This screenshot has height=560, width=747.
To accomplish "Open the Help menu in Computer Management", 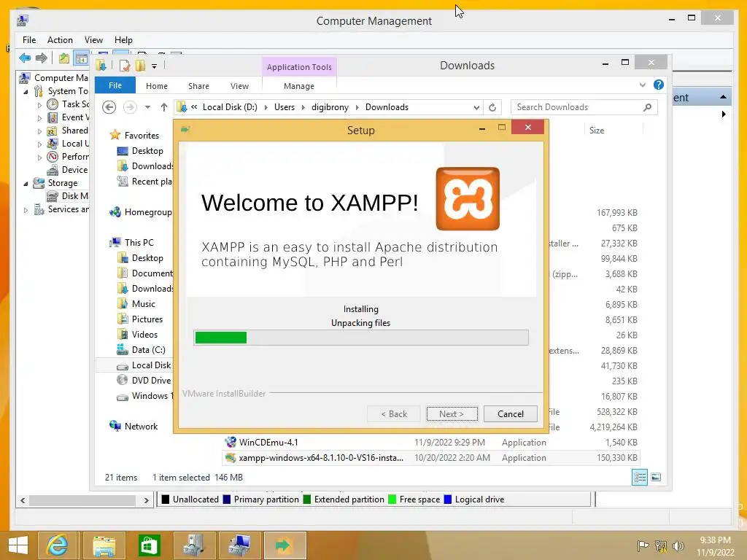I will pyautogui.click(x=123, y=40).
